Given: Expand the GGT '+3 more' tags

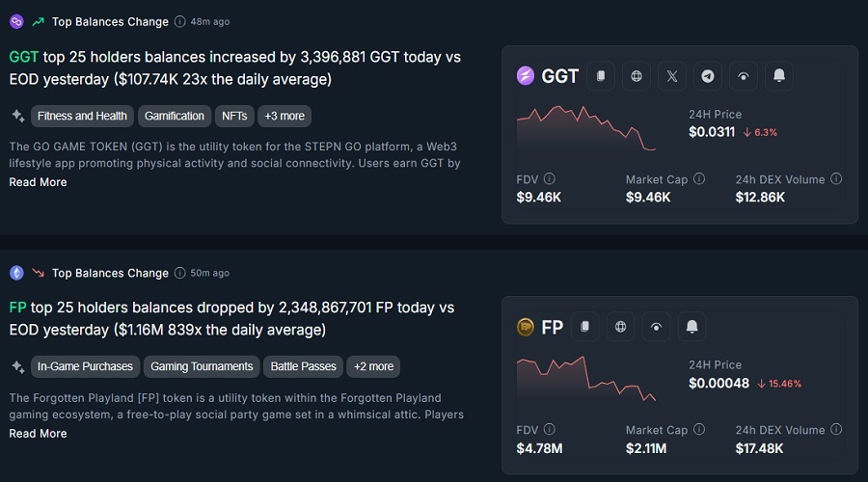Looking at the screenshot, I should 285,116.
